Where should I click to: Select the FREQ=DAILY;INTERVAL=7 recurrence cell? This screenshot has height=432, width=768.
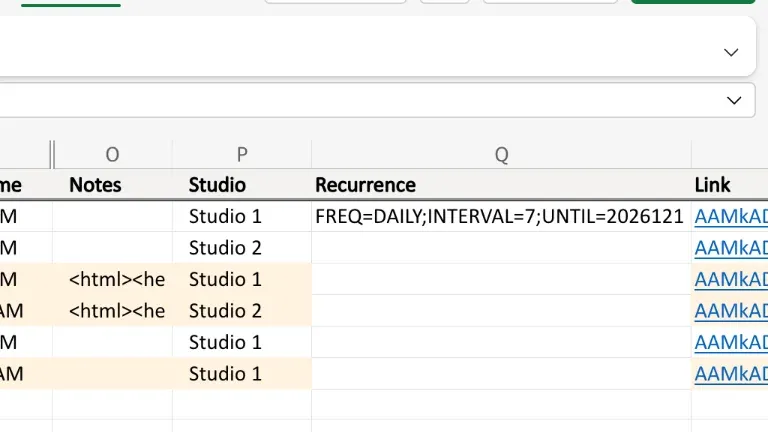[x=502, y=216]
